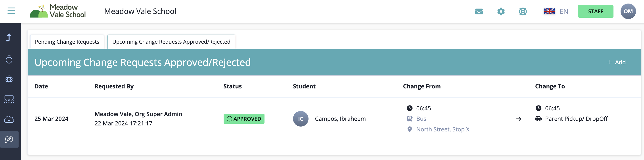
Task: Click the APPROVED status badge
Action: click(244, 119)
